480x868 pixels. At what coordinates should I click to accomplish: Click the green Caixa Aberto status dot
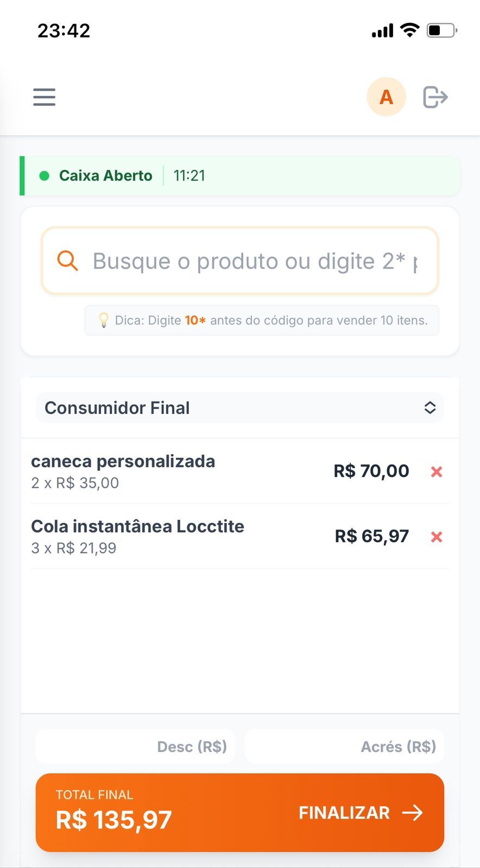[x=45, y=176]
